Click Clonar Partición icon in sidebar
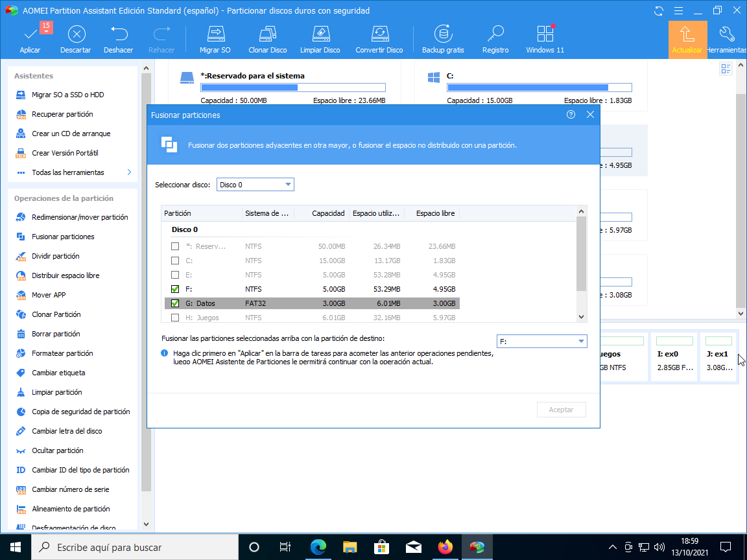Viewport: 747px width, 560px height. click(21, 315)
